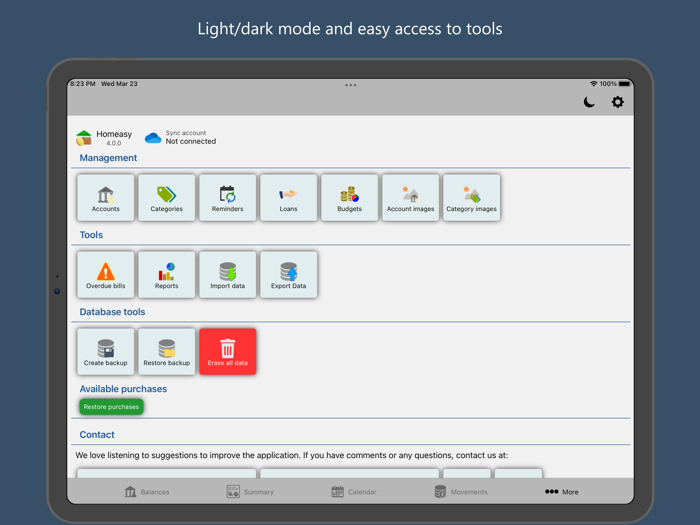Viewport: 700px width, 525px height.
Task: Select the Import data tool
Action: coord(228,275)
